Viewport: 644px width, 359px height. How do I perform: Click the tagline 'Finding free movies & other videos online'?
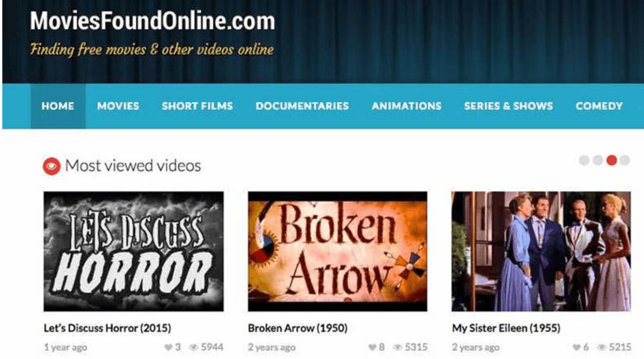[x=152, y=50]
